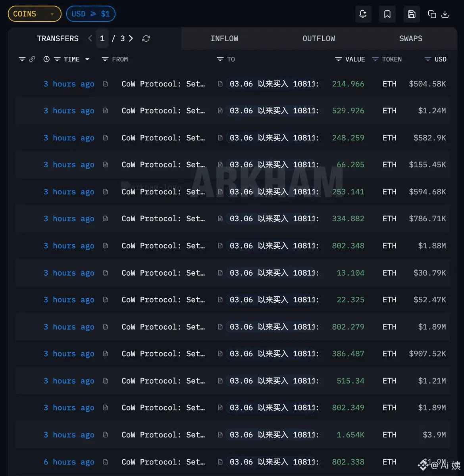Click the CoW Protocol sender in the 248.259 row
This screenshot has width=464, height=476.
tap(163, 138)
